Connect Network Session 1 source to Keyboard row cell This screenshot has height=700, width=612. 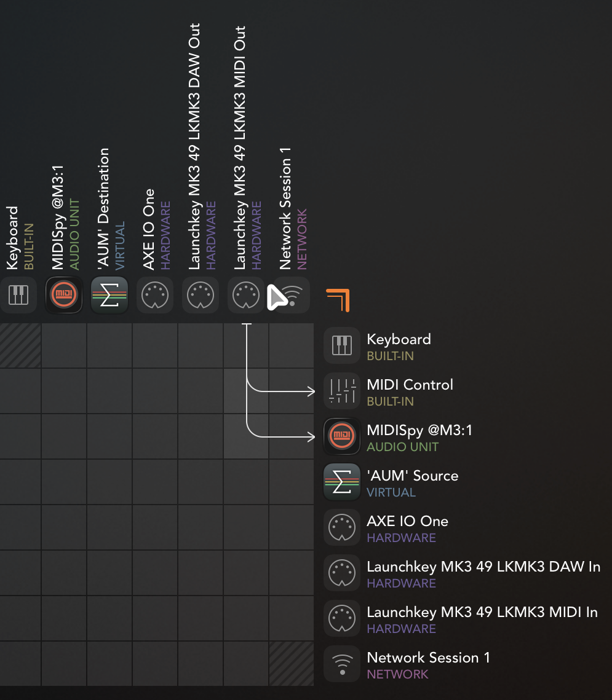point(292,345)
